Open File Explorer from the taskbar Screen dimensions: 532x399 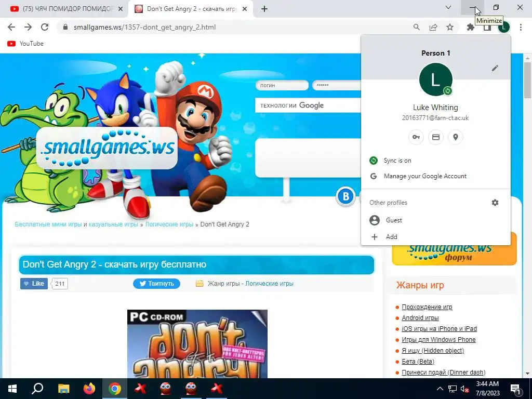(63, 389)
